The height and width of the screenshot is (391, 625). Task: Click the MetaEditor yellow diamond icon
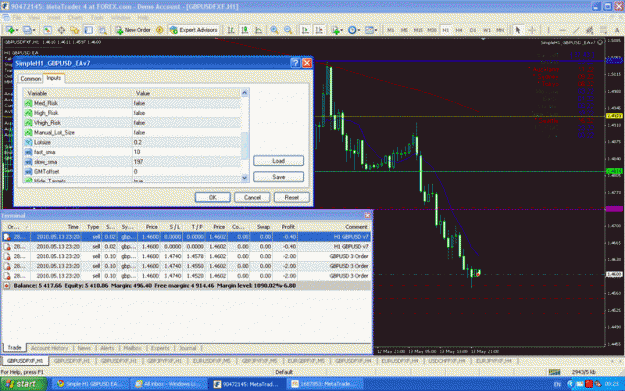pos(159,30)
